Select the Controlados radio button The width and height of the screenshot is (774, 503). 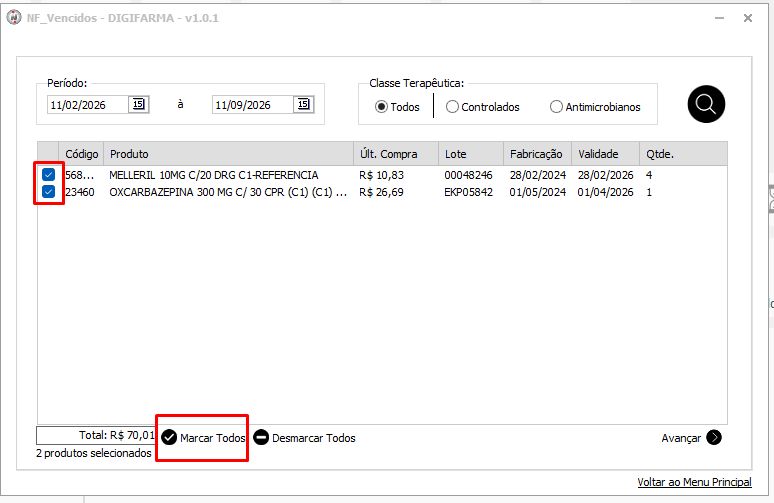point(452,107)
